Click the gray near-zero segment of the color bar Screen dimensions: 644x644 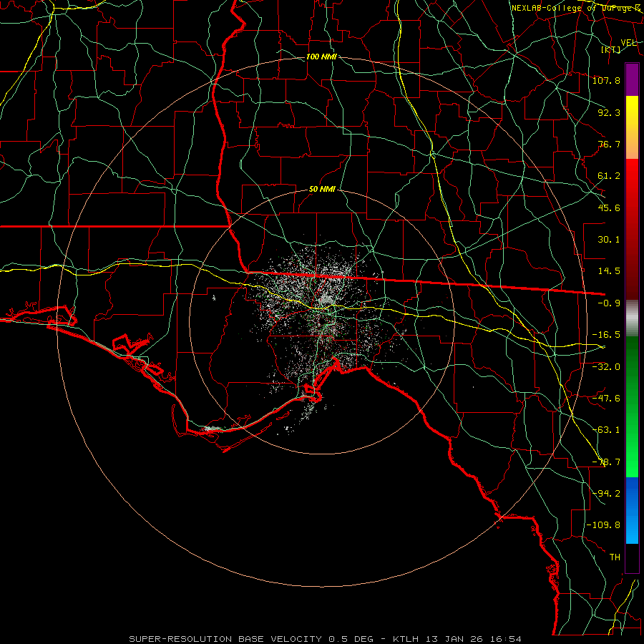coord(632,318)
